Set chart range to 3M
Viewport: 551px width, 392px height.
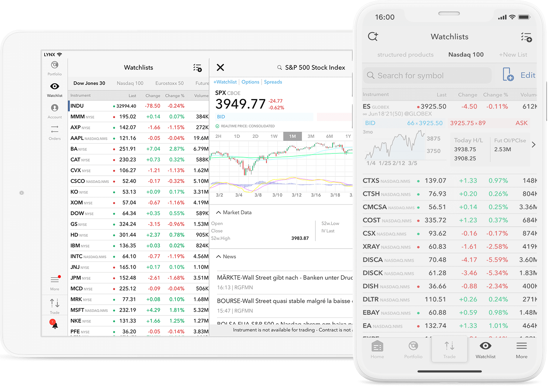pyautogui.click(x=311, y=136)
